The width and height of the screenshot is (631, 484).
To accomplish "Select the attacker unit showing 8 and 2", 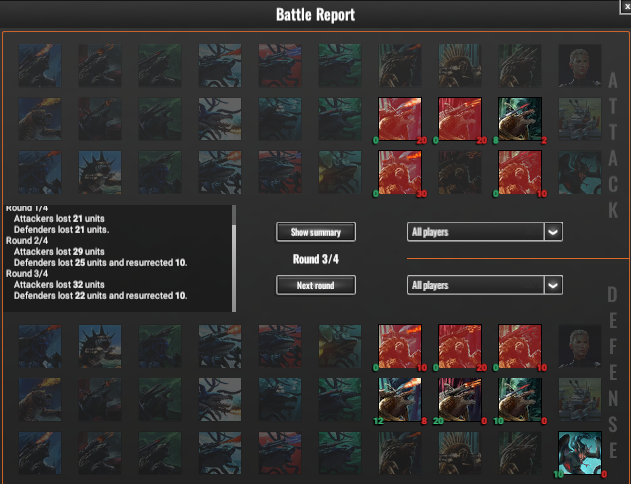I will click(x=520, y=119).
